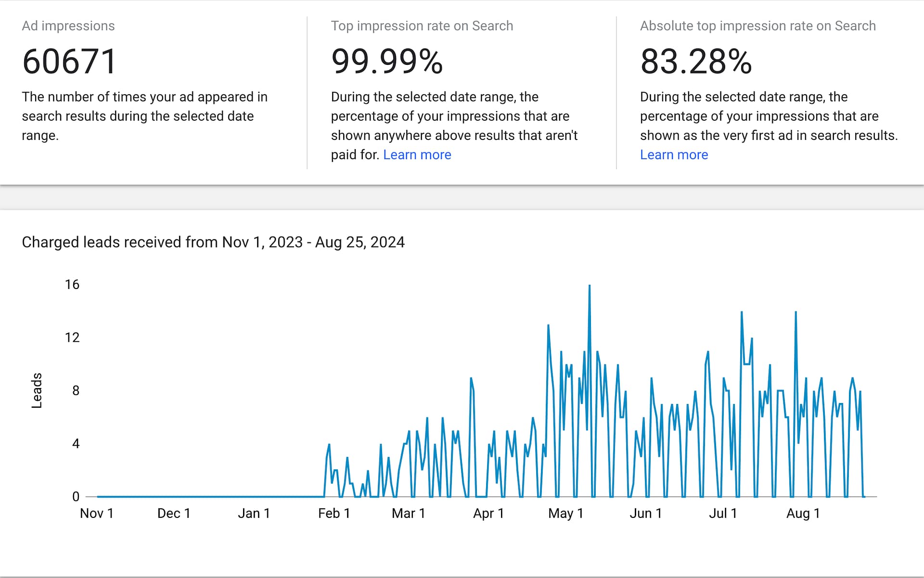The image size is (924, 578).
Task: Click Learn more under Absolute top impression rate
Action: [674, 155]
